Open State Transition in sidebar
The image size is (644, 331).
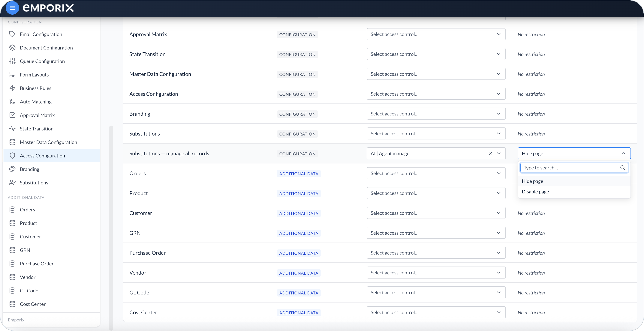click(x=51, y=128)
